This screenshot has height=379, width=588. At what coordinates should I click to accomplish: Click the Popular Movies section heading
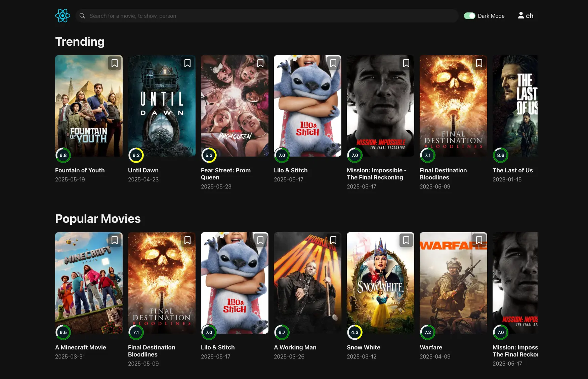point(98,219)
